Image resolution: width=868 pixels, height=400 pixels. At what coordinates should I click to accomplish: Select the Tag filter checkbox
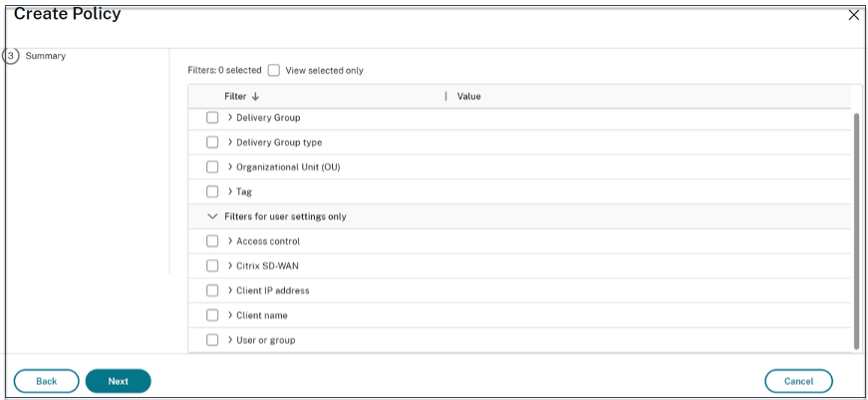(212, 192)
